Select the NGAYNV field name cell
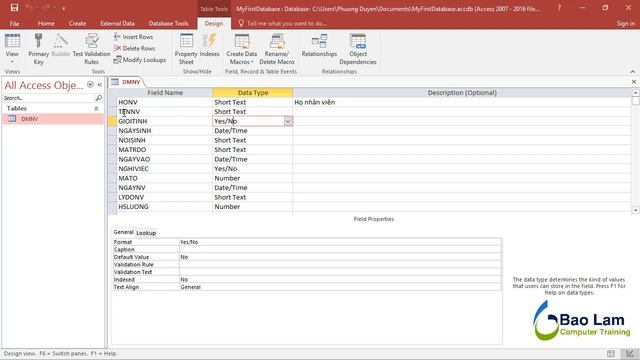The width and height of the screenshot is (640, 360). click(x=164, y=188)
